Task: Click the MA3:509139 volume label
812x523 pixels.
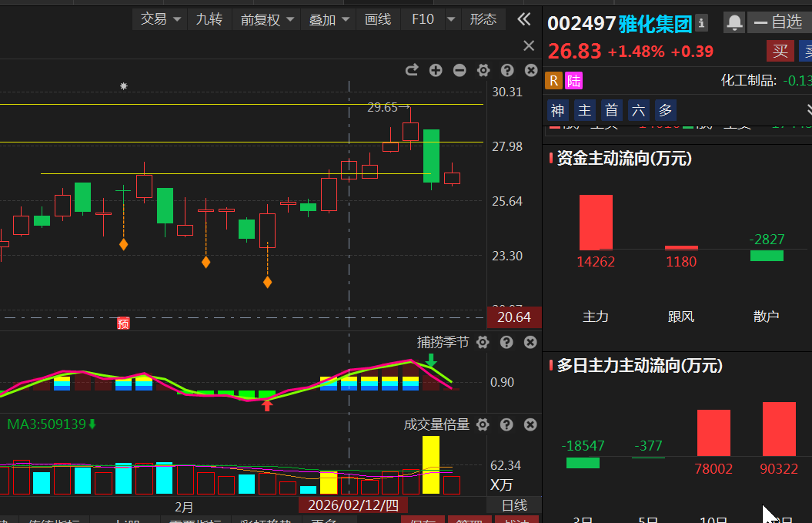Action: tap(47, 424)
